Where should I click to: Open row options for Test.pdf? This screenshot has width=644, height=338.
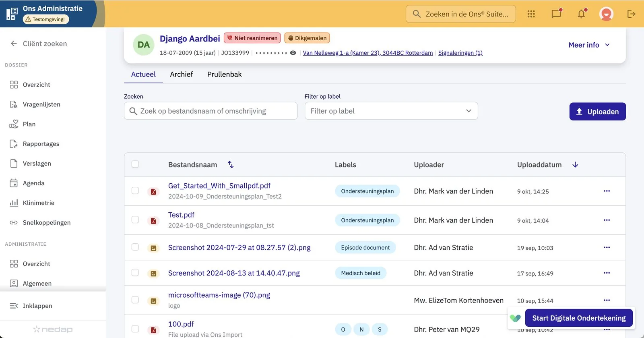click(607, 220)
